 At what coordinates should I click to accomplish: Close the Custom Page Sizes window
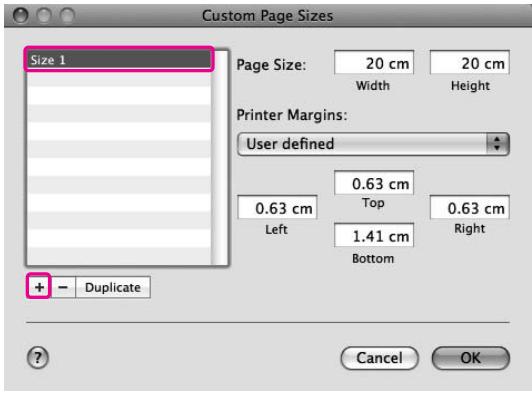click(x=20, y=15)
